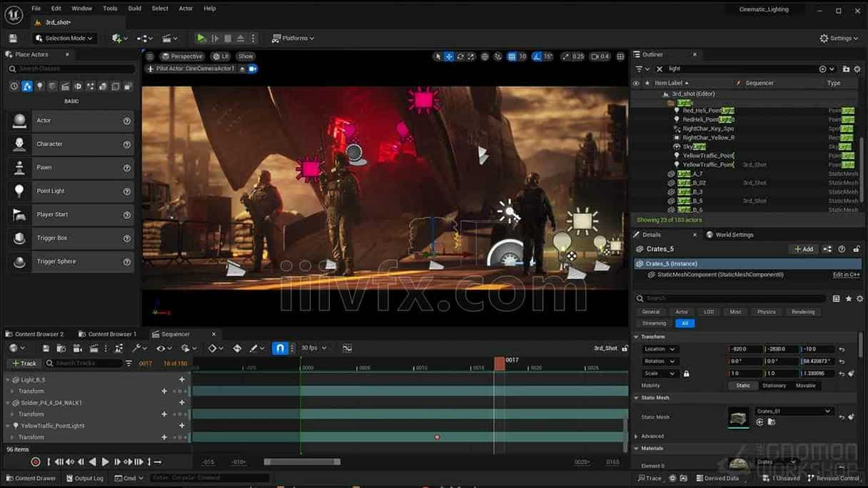This screenshot has height=488, width=868.
Task: Click help icon next to Character
Action: click(127, 144)
